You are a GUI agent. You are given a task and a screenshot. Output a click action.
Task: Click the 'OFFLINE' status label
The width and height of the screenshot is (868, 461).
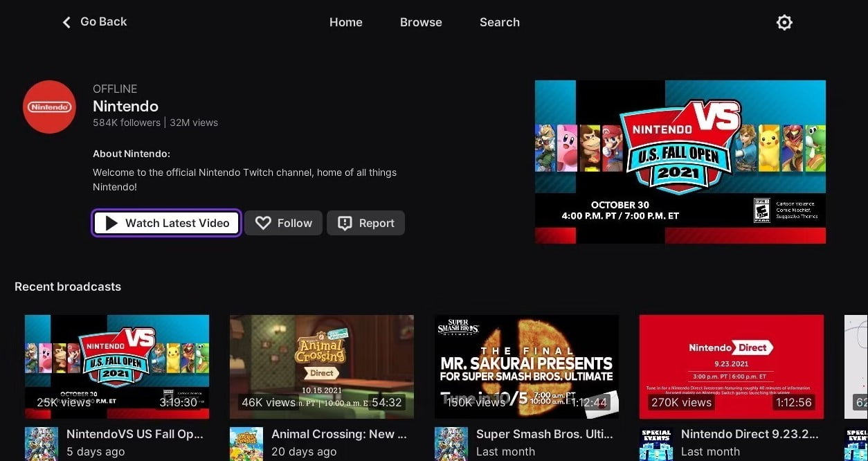point(115,89)
